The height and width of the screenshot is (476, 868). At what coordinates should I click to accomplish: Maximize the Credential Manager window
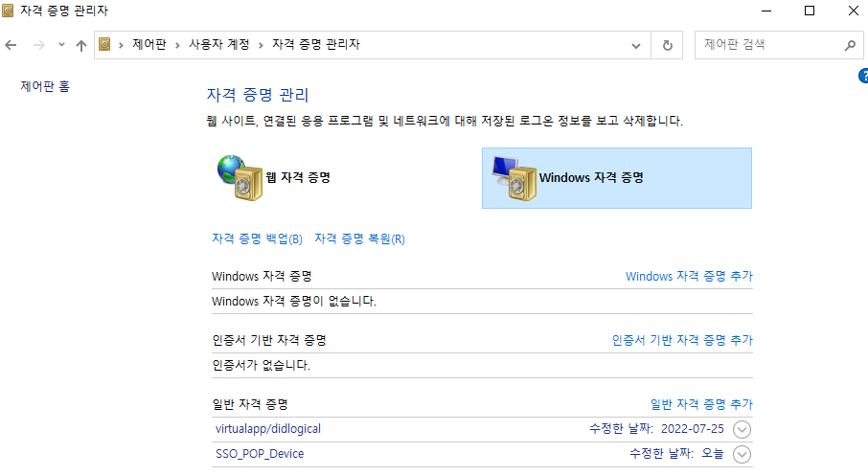pos(810,11)
